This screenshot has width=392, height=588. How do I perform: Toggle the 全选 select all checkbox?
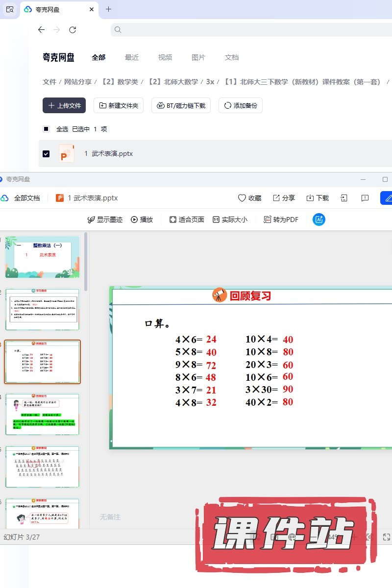46,129
